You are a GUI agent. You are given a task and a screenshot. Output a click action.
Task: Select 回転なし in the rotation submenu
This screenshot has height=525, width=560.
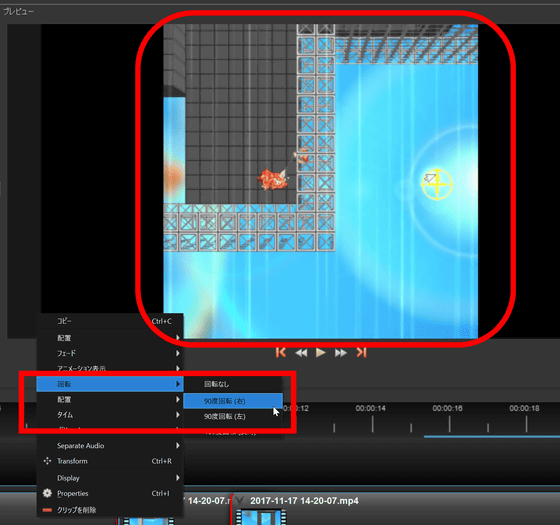tap(233, 384)
